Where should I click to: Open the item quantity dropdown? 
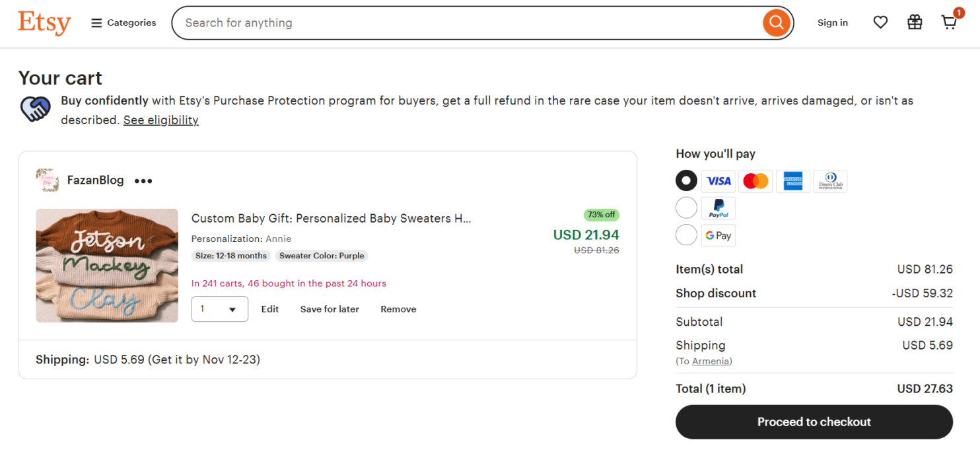tap(219, 309)
